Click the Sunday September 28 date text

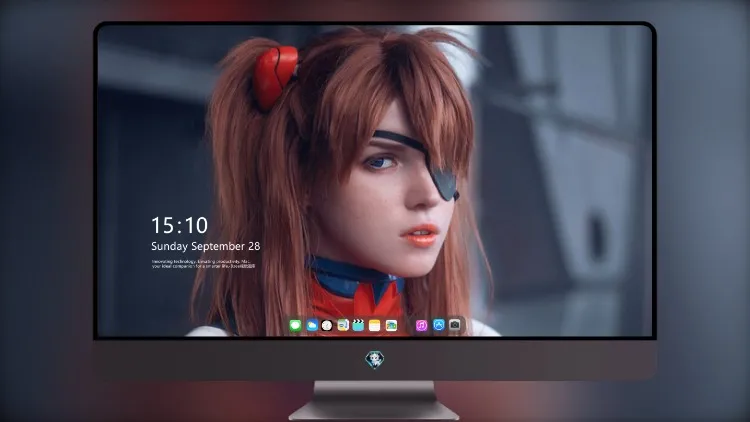[206, 246]
